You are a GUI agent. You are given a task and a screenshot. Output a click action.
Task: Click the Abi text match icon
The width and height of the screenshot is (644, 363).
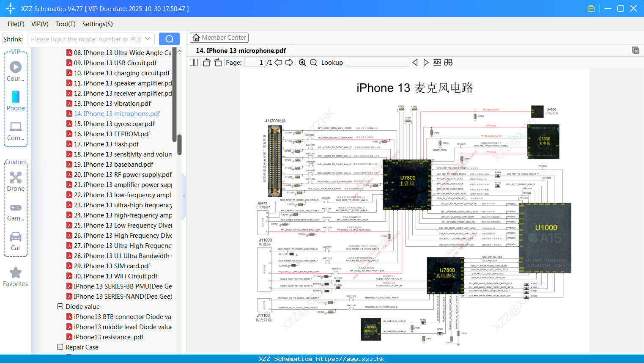(437, 62)
